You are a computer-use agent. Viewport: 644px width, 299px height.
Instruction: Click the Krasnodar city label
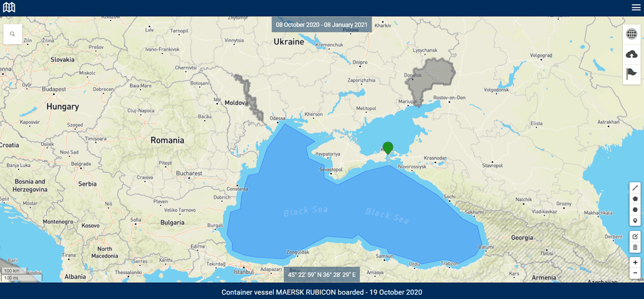(435, 158)
